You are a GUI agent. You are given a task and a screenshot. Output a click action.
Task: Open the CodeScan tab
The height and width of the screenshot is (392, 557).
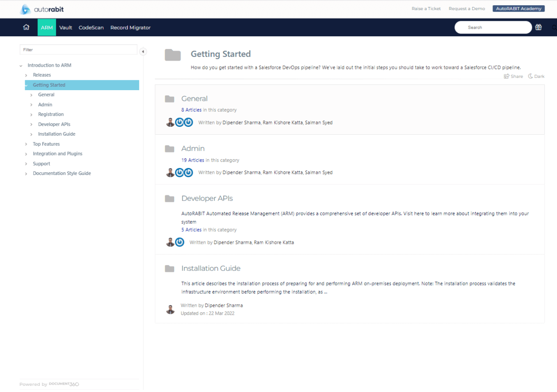tap(91, 27)
